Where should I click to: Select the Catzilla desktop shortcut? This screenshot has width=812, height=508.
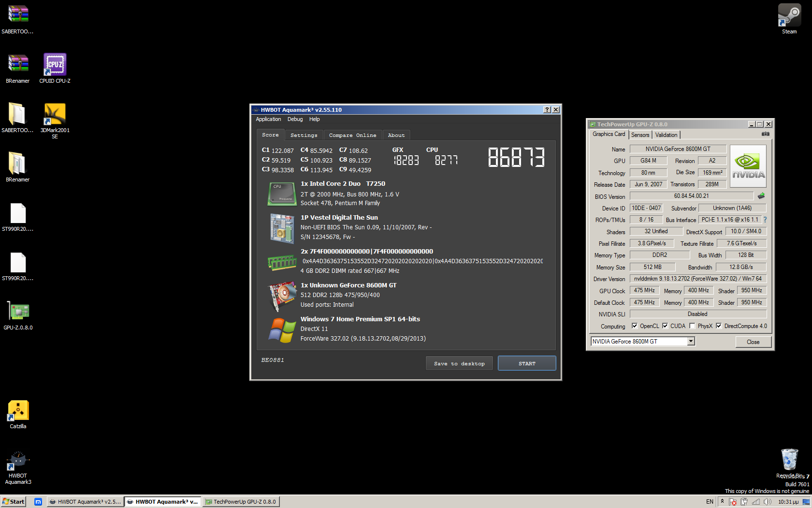pyautogui.click(x=18, y=415)
